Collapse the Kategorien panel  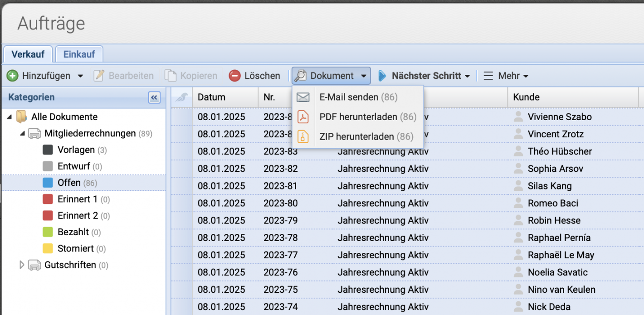pyautogui.click(x=154, y=97)
